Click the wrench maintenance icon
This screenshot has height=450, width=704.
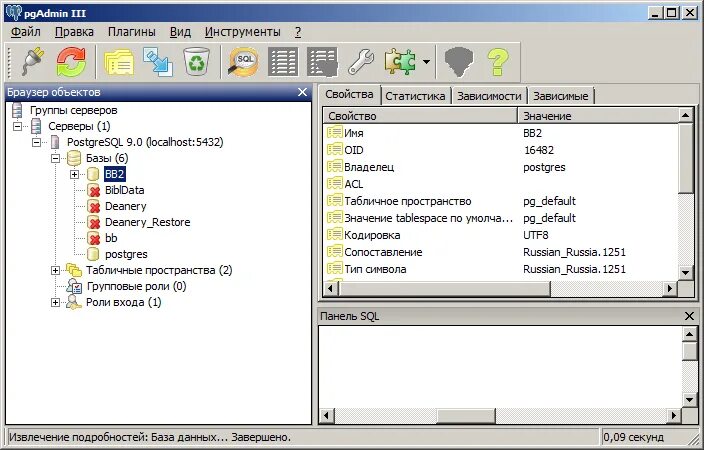361,62
